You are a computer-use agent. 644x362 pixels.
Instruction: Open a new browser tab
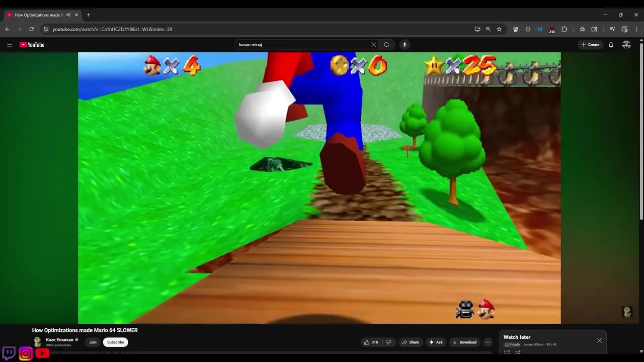click(89, 15)
